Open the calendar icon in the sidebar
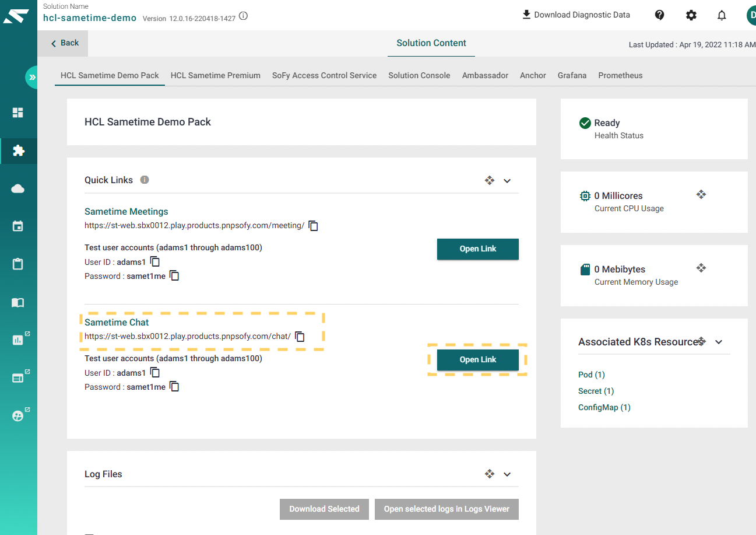756x535 pixels. point(18,226)
